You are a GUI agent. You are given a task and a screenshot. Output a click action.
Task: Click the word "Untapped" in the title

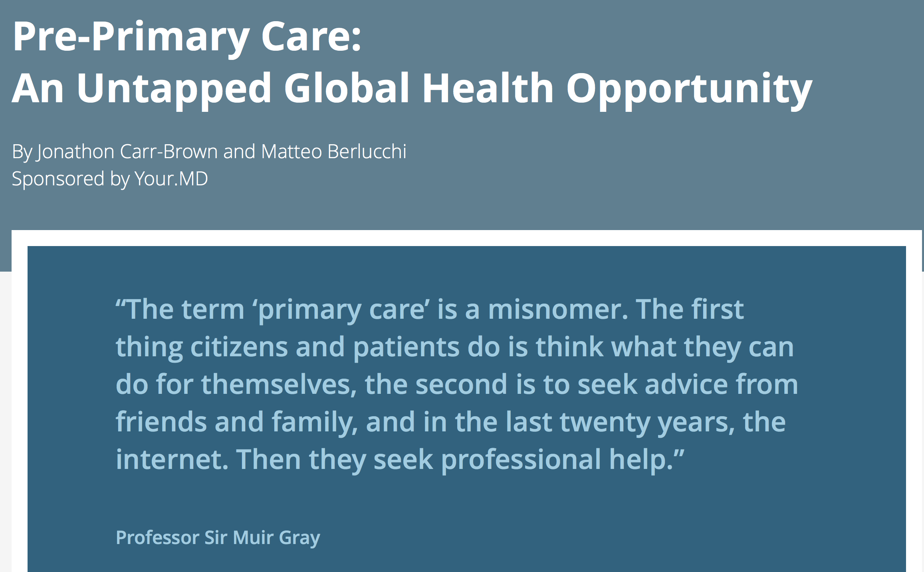tap(174, 89)
